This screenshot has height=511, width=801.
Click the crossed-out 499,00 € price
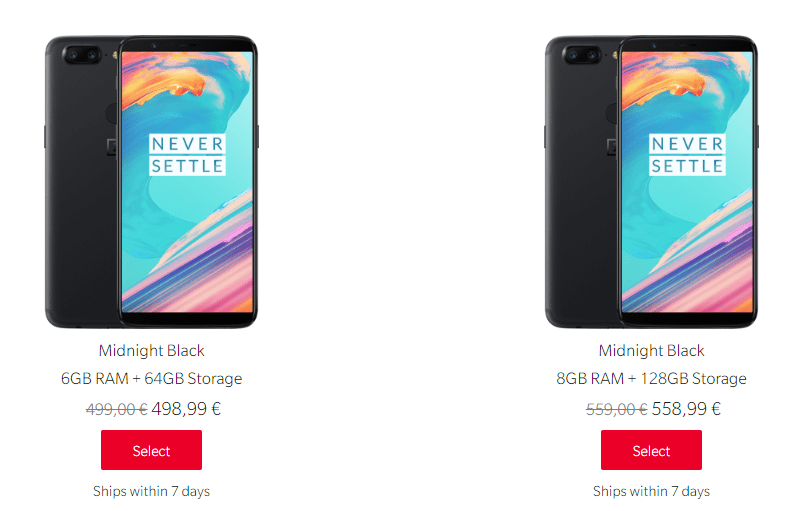point(117,409)
